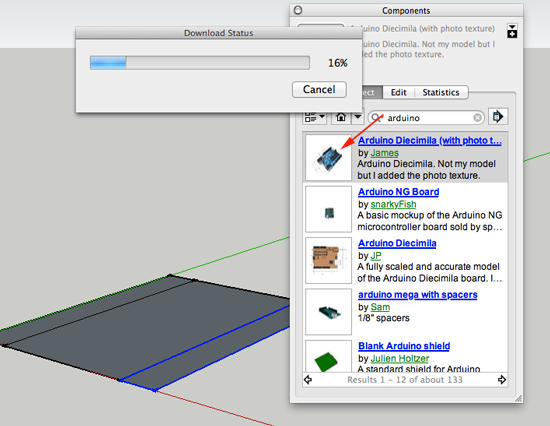
Task: Click the Components window resize grip
Action: [x=518, y=398]
